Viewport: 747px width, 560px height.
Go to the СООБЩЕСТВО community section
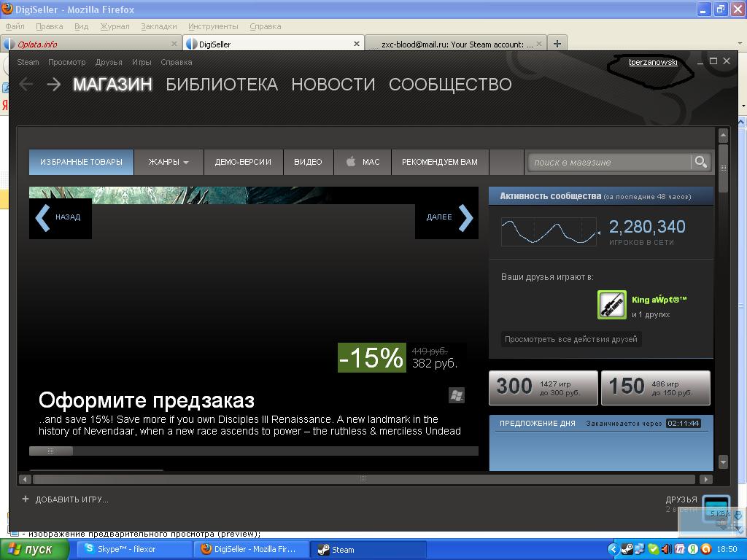[450, 85]
